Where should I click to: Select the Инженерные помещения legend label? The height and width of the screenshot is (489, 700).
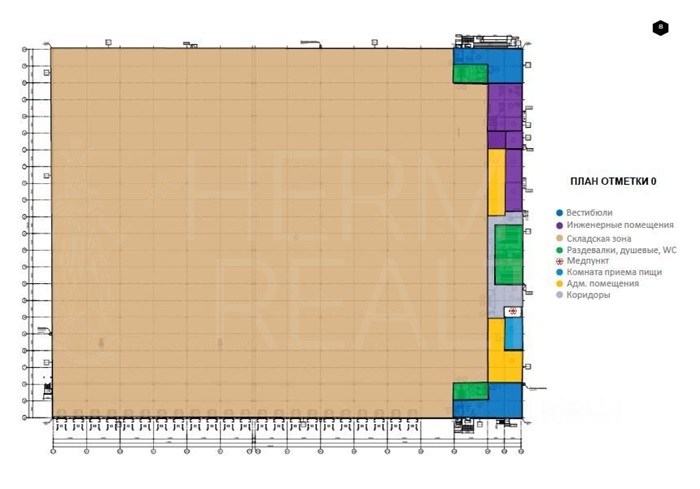tap(614, 225)
